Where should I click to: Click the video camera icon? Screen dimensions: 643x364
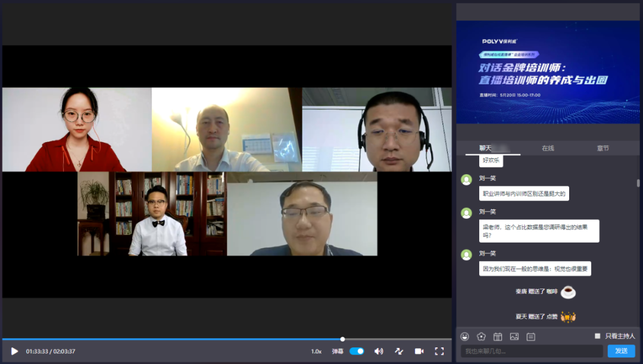point(419,351)
